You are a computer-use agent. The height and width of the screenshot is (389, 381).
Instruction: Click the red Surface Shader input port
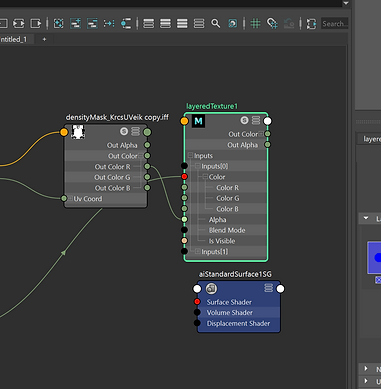pos(197,302)
